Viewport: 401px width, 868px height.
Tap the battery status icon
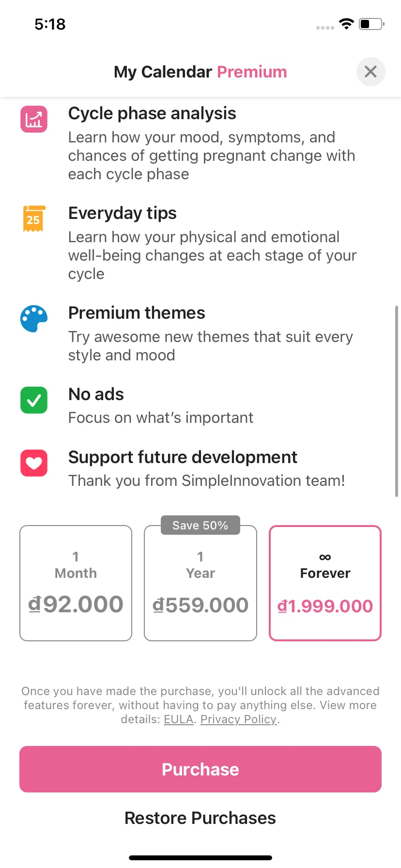(371, 24)
